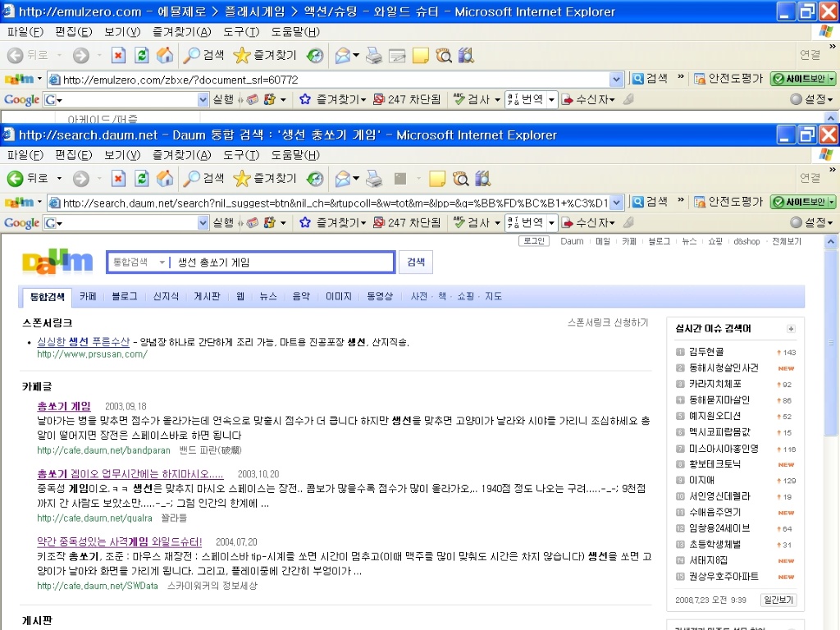The height and width of the screenshot is (630, 840).
Task: Switch to the 신지식 search tab
Action: pyautogui.click(x=166, y=296)
